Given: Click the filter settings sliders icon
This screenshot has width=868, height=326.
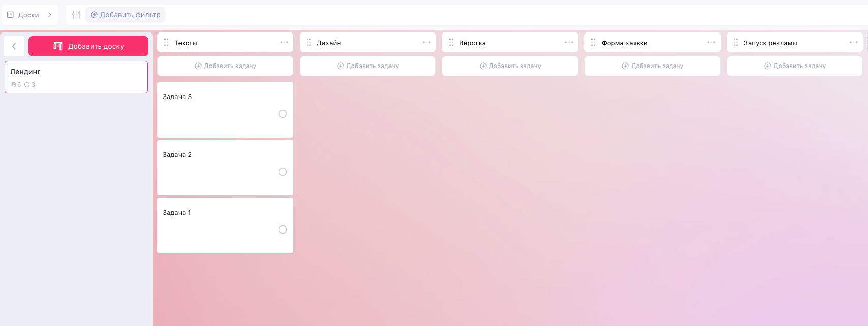Looking at the screenshot, I should 76,15.
